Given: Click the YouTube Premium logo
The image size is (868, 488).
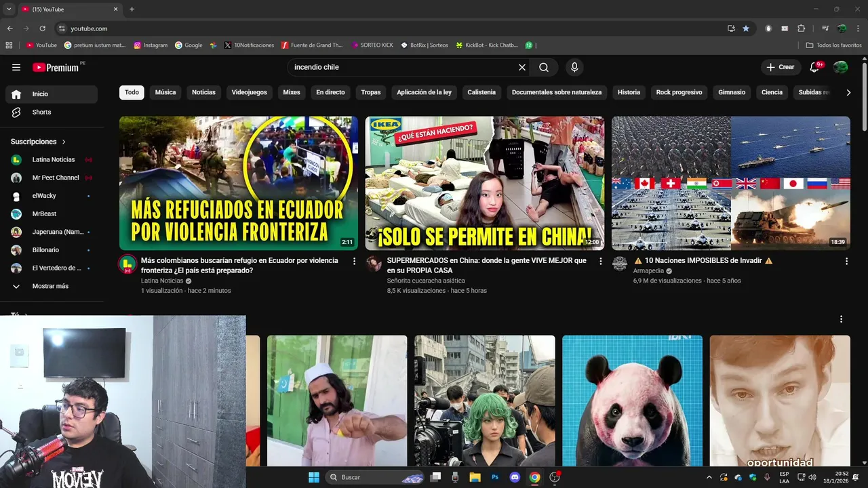Looking at the screenshot, I should coord(56,67).
